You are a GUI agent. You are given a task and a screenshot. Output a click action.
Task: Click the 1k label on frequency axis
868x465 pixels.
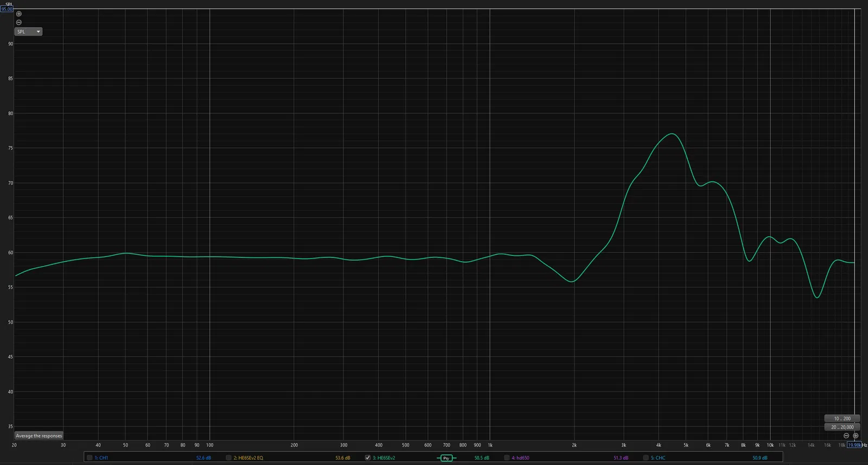coord(490,445)
